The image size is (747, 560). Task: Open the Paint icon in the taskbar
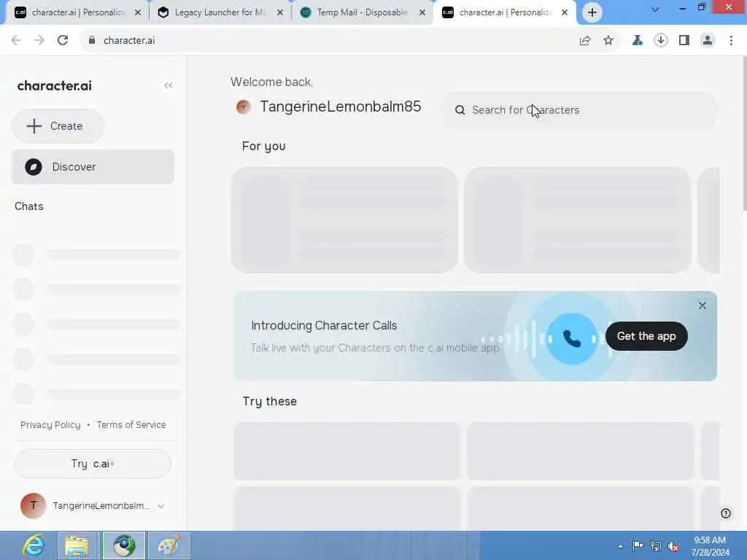(169, 545)
